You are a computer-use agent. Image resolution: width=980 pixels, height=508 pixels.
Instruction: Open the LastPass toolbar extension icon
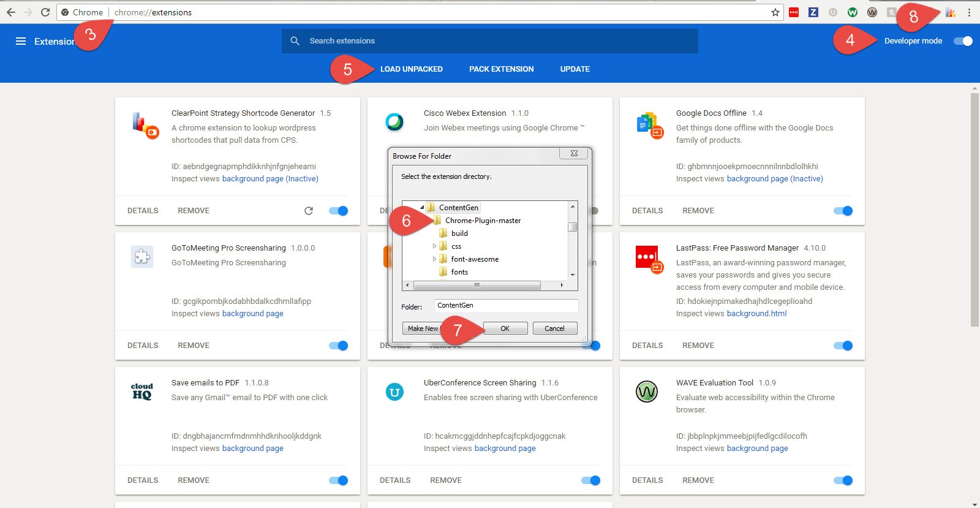tap(794, 12)
